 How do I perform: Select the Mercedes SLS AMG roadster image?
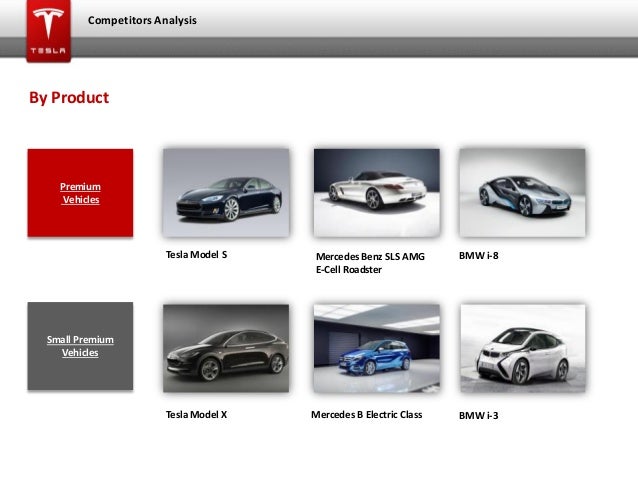376,192
